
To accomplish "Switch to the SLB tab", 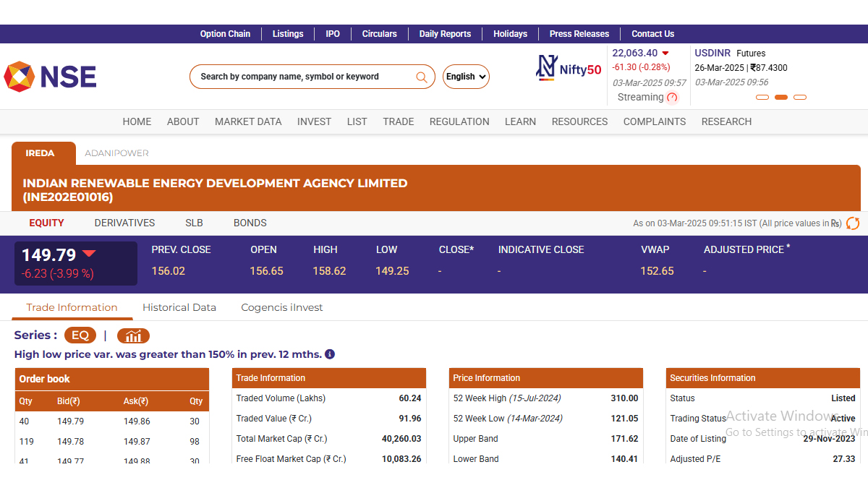I will (x=194, y=223).
